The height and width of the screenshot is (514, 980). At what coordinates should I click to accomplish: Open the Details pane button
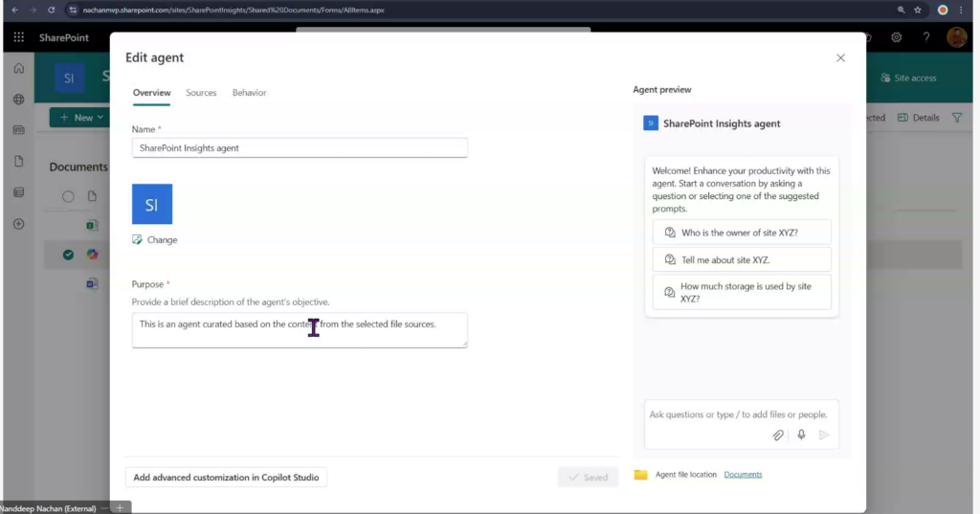(x=918, y=118)
